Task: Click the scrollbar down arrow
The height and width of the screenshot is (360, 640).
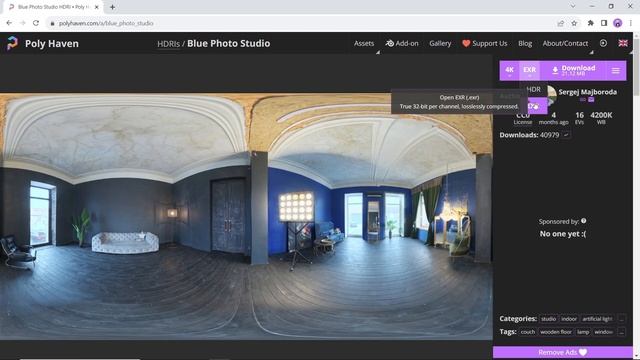Action: pos(636,356)
